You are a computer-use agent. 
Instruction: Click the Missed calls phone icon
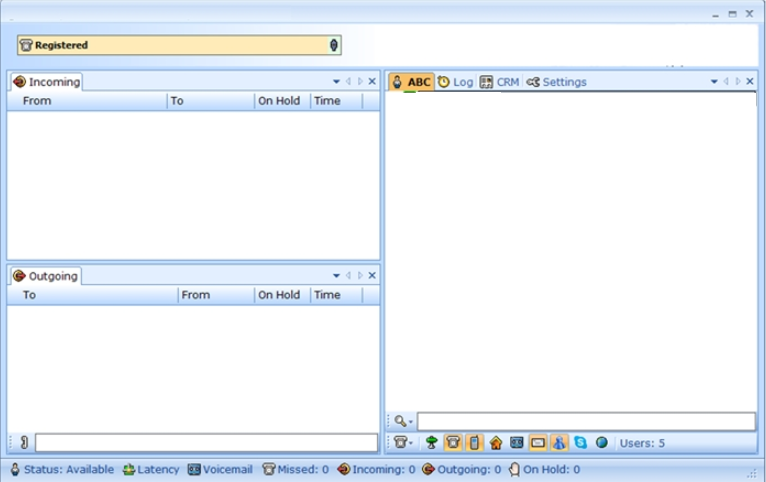click(268, 469)
